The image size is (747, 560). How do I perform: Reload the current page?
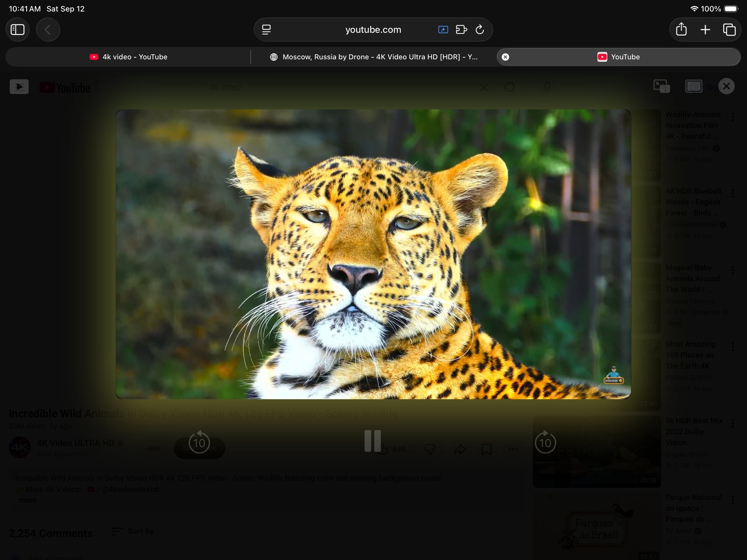click(479, 30)
